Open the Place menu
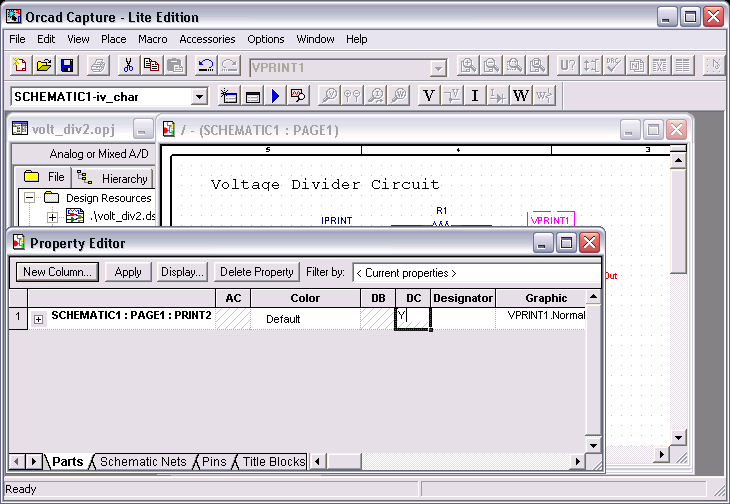This screenshot has height=504, width=730. click(114, 39)
